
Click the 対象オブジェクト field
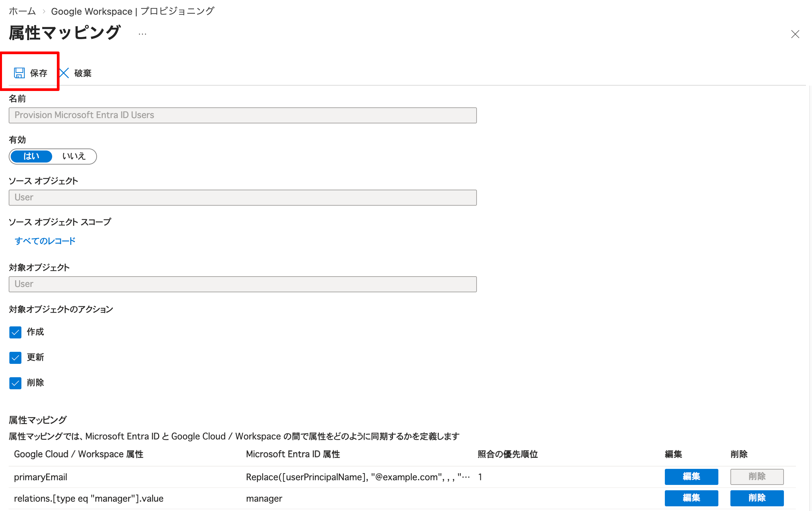(x=242, y=284)
